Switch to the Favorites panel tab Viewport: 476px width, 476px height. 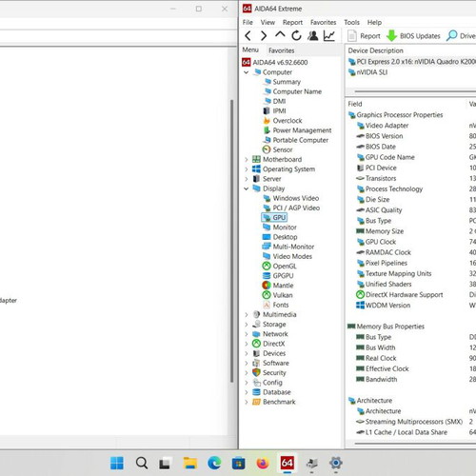pos(281,50)
